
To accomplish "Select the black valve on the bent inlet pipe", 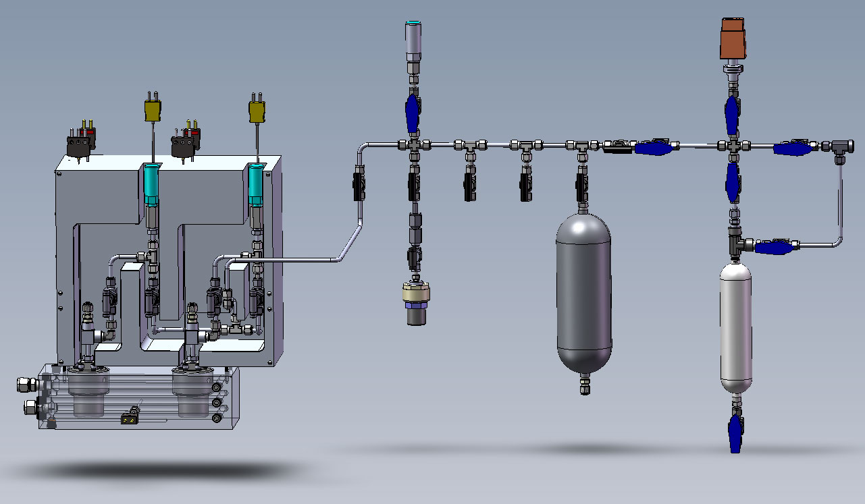I will [358, 186].
